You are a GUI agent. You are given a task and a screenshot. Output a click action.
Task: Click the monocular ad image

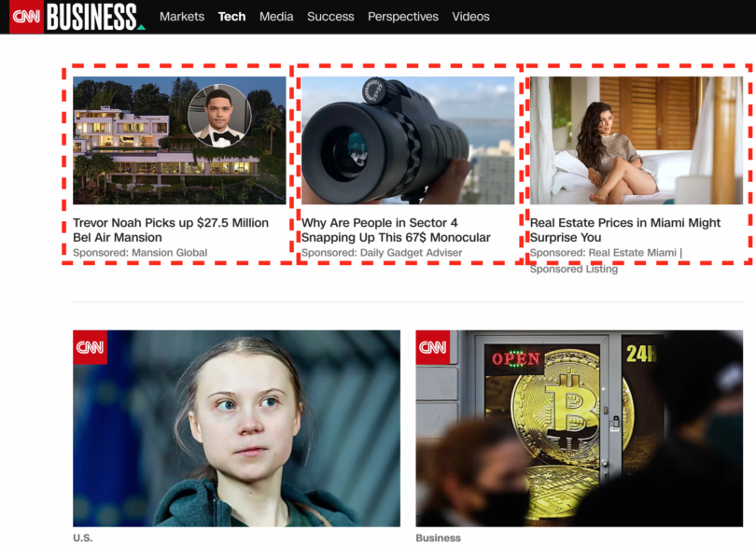408,140
